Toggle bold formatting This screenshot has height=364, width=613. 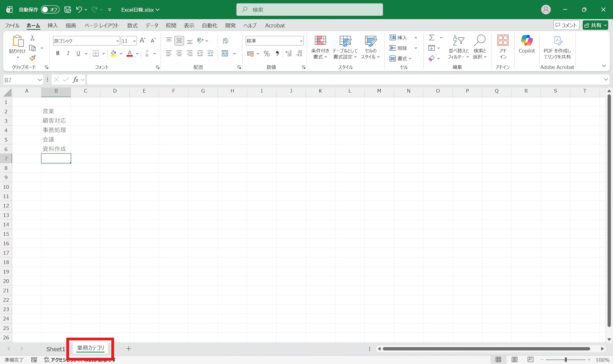[x=58, y=53]
